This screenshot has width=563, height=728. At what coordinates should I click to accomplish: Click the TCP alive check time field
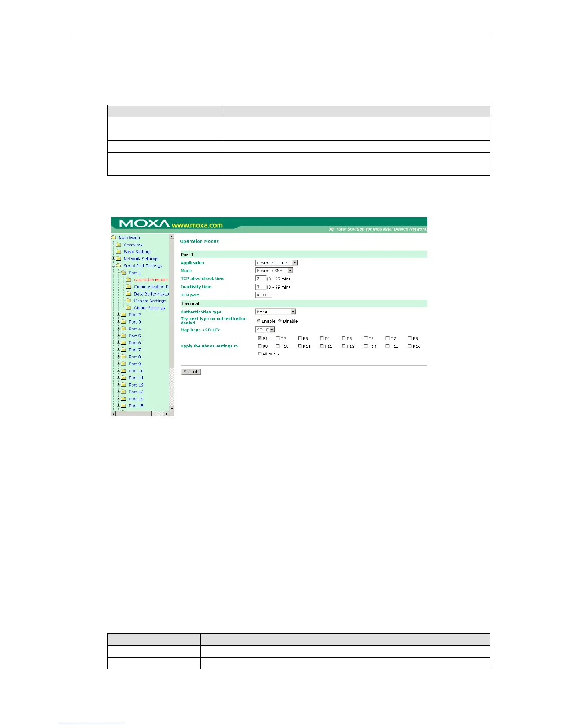pos(261,279)
